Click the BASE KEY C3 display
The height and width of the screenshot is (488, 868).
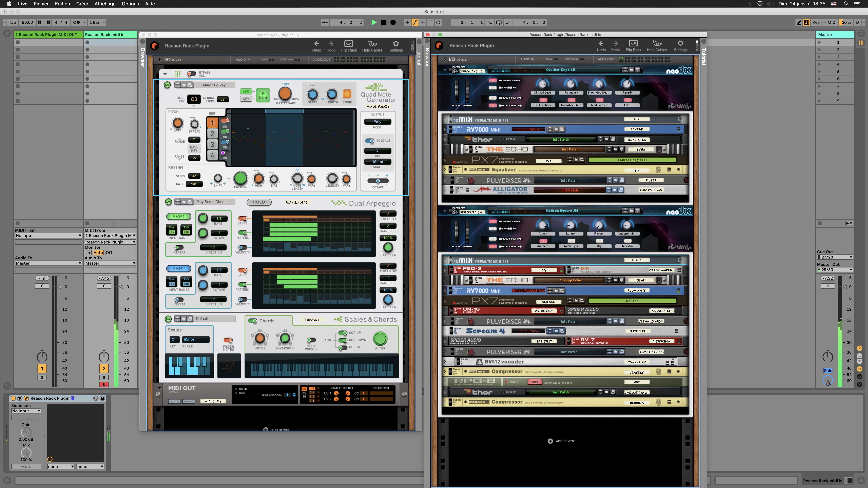194,99
